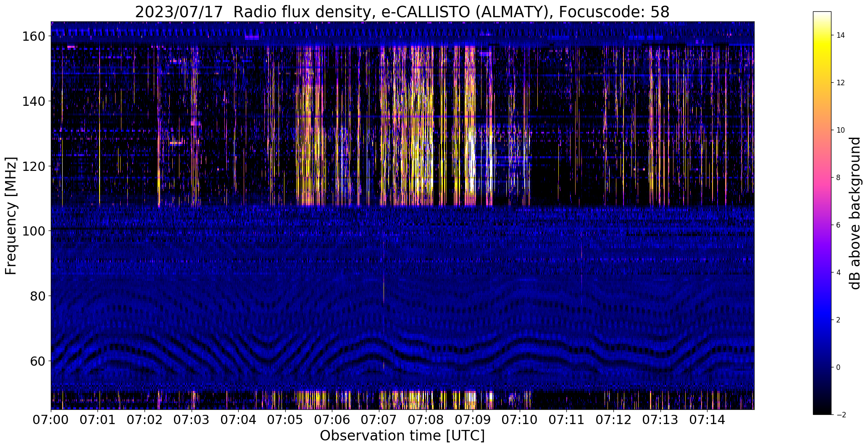Click the 'Observation time [UTC]' axis label

pyautogui.click(x=402, y=436)
